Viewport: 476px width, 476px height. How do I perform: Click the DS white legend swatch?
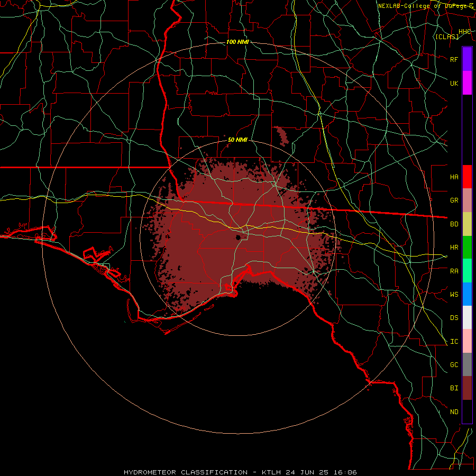click(467, 317)
